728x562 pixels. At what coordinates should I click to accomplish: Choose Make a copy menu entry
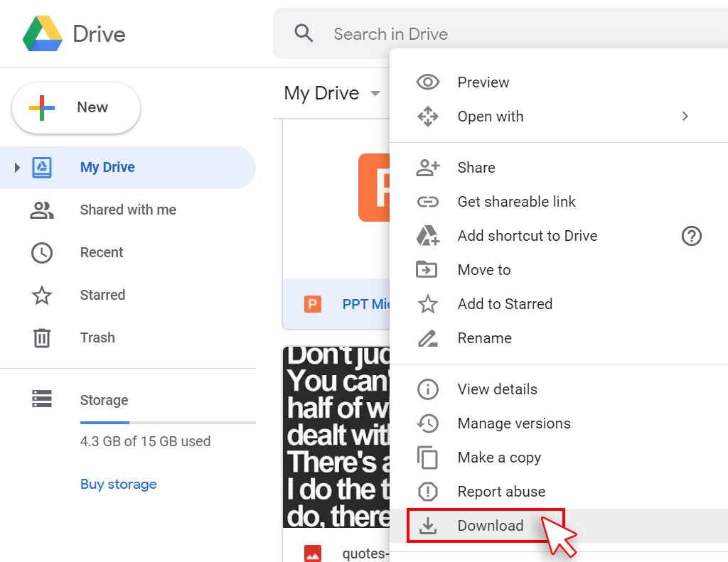(x=498, y=458)
